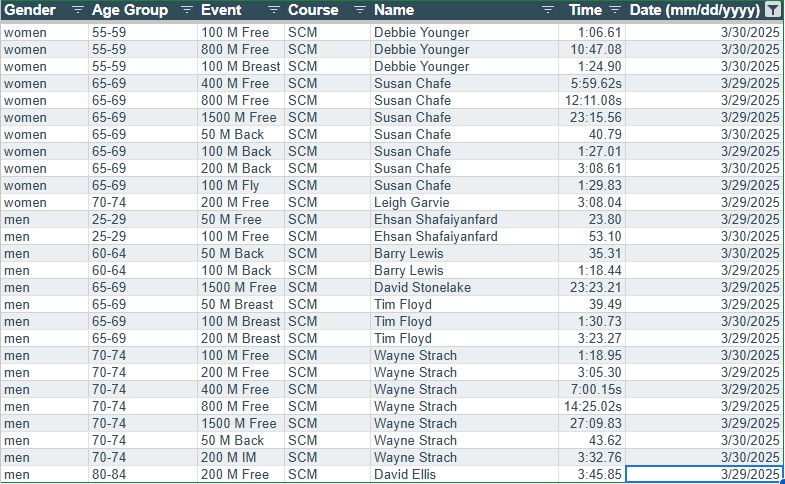Viewport: 785px width, 484px height.
Task: Click the 27:09.83 time cell
Action: tap(594, 424)
